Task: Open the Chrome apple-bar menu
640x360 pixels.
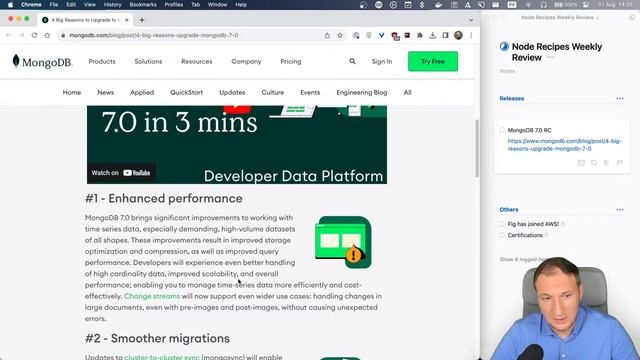Action: [x=31, y=5]
